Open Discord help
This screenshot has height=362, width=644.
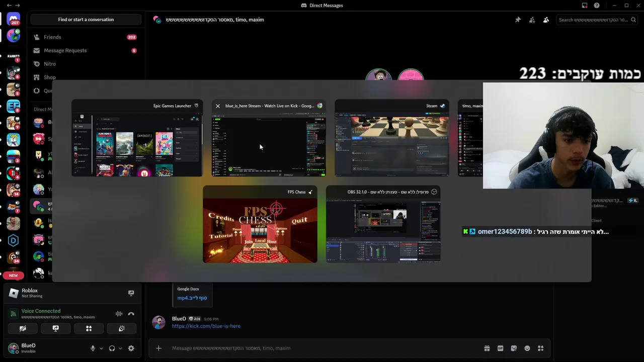point(597,6)
